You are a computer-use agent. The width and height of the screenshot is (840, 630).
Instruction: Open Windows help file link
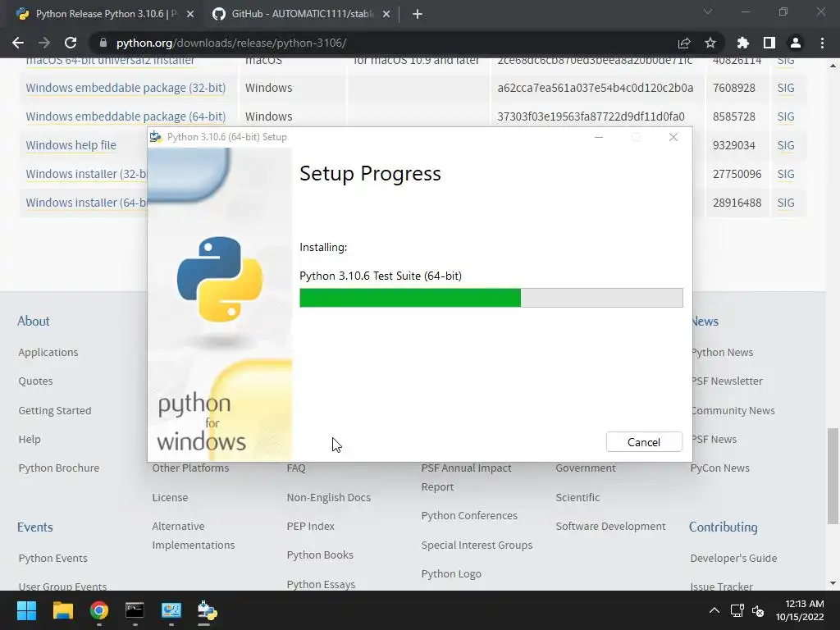[71, 145]
